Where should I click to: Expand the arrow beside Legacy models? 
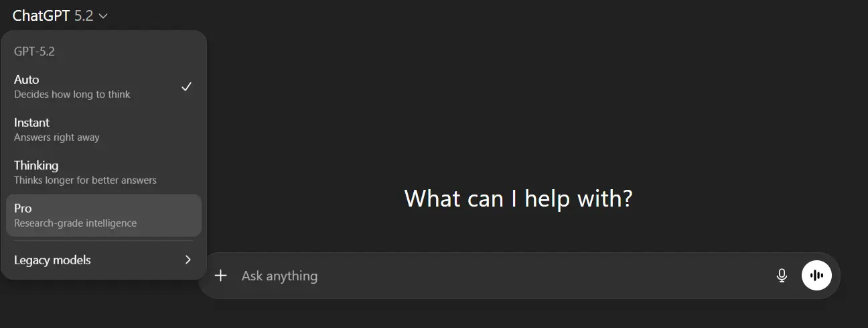point(188,260)
